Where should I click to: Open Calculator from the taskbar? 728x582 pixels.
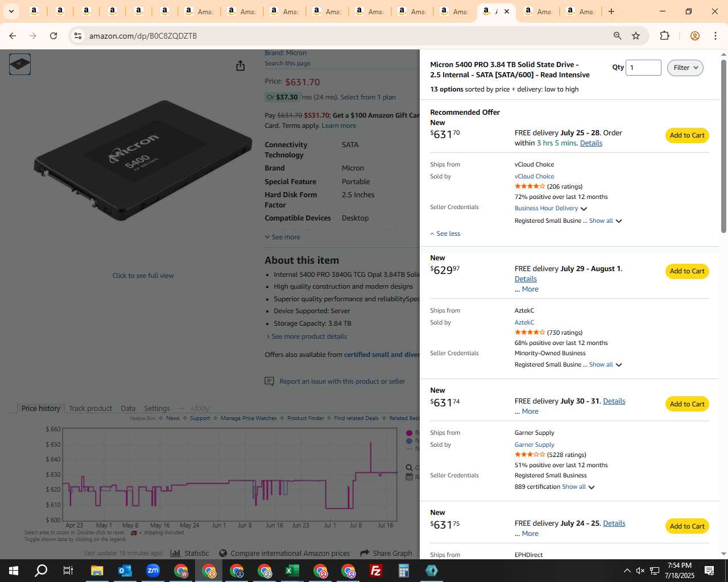pyautogui.click(x=403, y=571)
